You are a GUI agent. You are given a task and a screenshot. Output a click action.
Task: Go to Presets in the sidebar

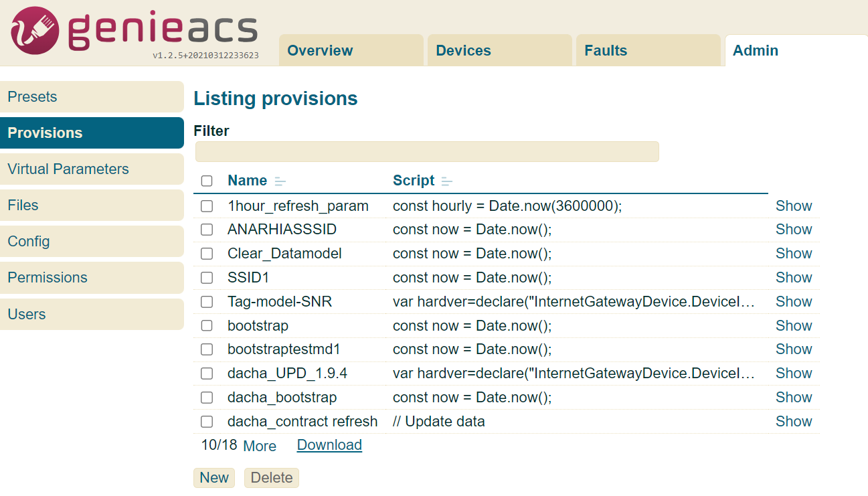[x=92, y=96]
